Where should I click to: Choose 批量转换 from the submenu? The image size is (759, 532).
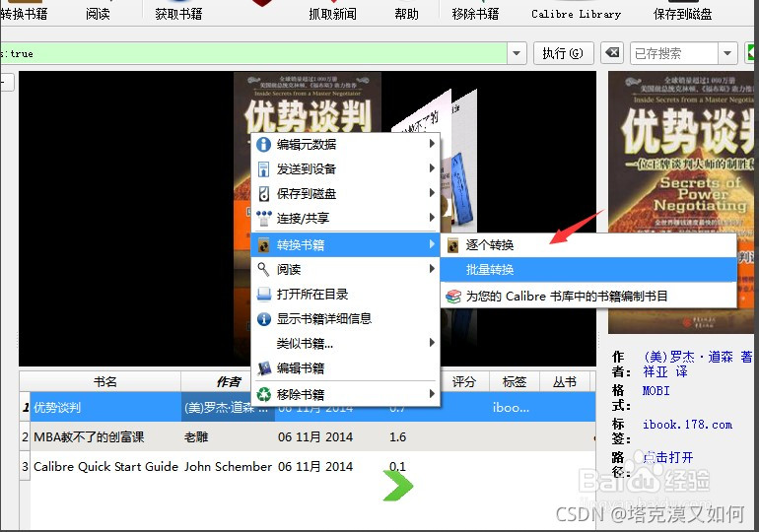coord(588,269)
